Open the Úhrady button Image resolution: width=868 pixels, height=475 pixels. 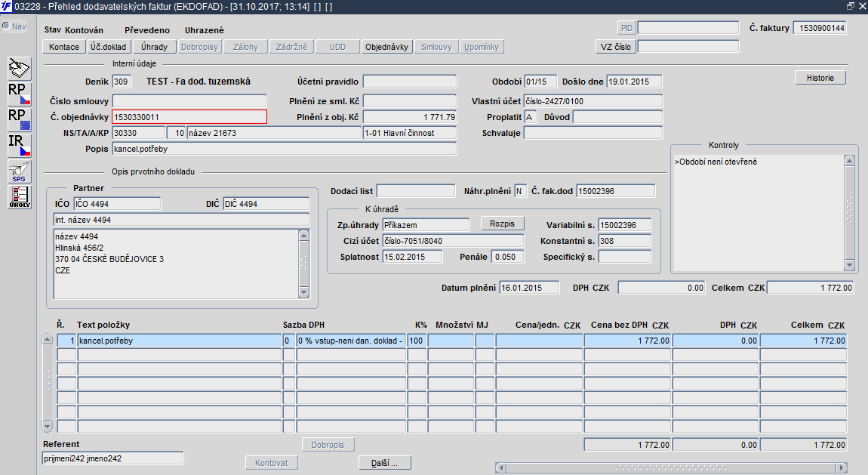pyautogui.click(x=155, y=47)
